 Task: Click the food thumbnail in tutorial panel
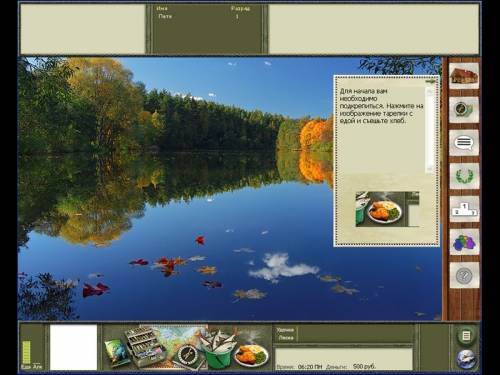pos(387,209)
